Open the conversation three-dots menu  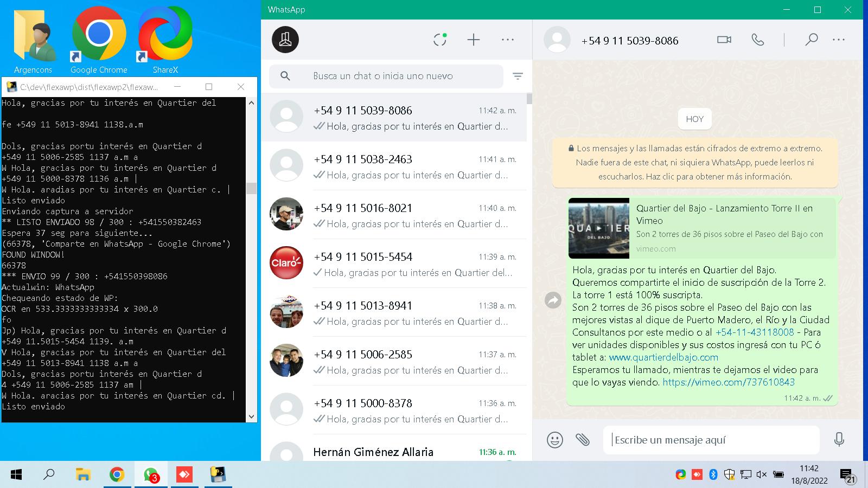pyautogui.click(x=839, y=40)
